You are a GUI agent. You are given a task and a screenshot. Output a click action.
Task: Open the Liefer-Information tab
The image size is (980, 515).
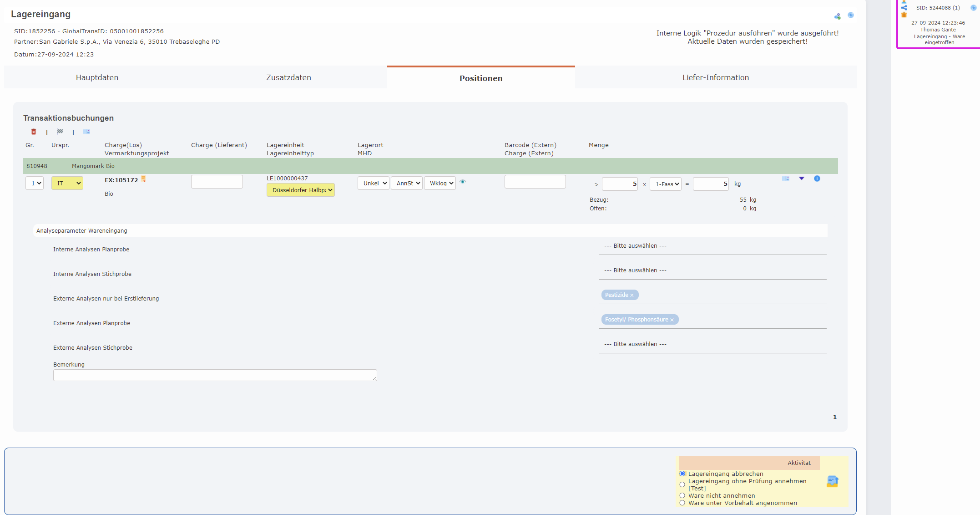tap(715, 77)
